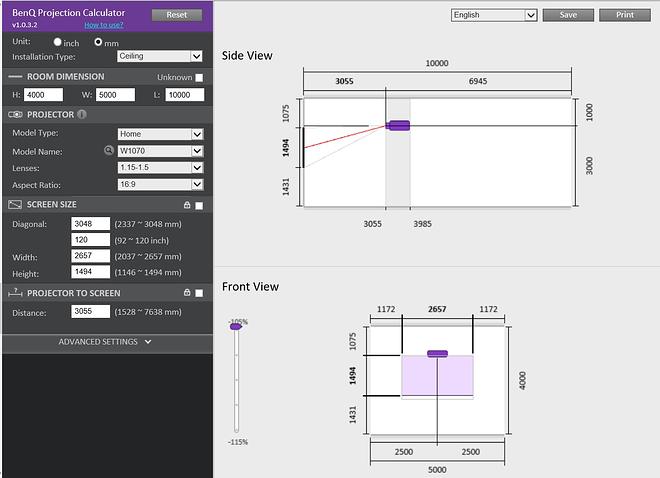Image resolution: width=660 pixels, height=478 pixels.
Task: Select the purple projector in Front View
Action: point(437,353)
